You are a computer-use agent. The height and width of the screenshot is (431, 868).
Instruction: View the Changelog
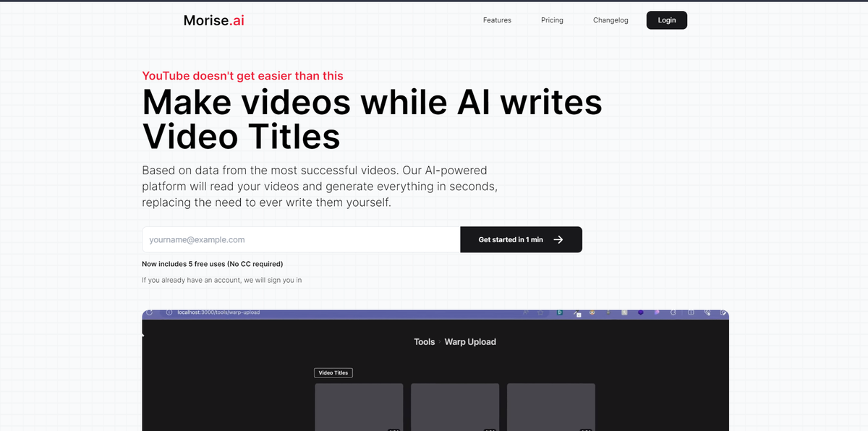tap(610, 20)
